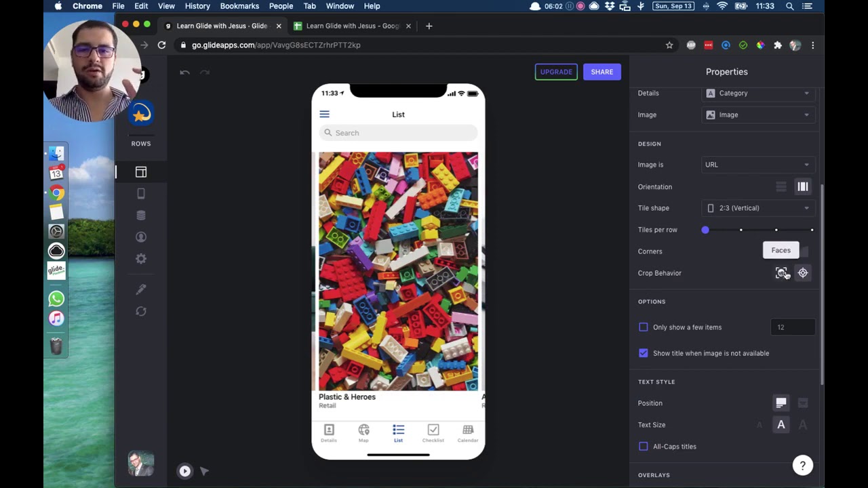Reload the page in Chrome
The image size is (868, 488).
tap(161, 45)
